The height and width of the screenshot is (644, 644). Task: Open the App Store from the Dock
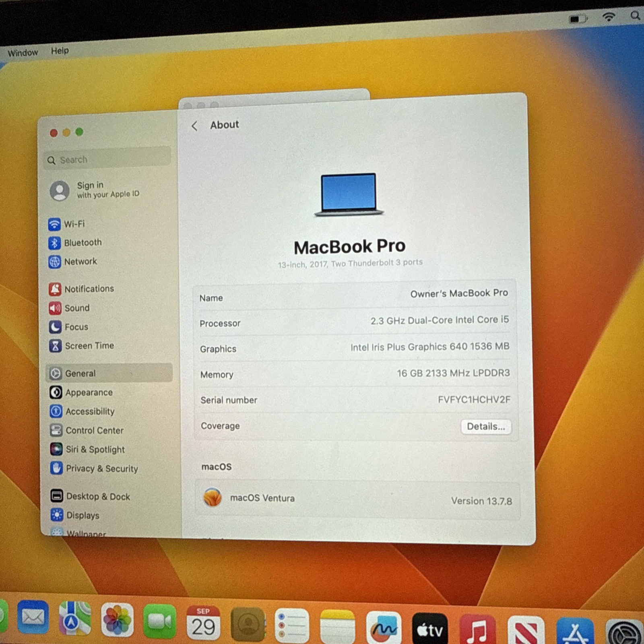[575, 632]
